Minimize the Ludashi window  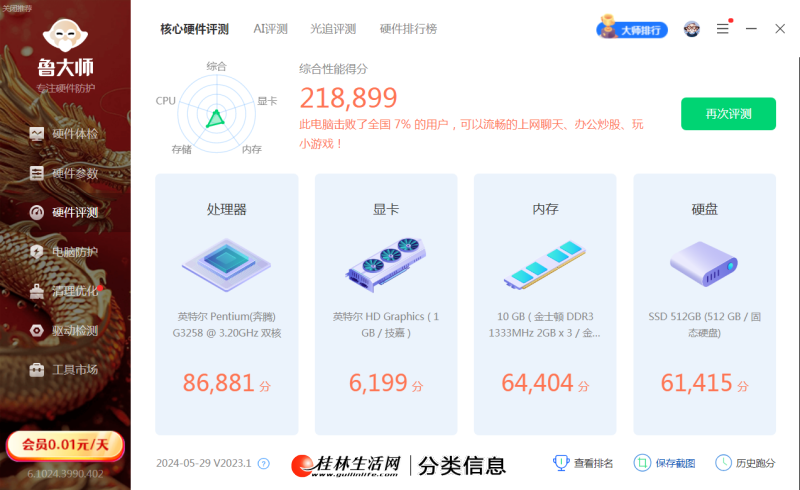pos(751,29)
